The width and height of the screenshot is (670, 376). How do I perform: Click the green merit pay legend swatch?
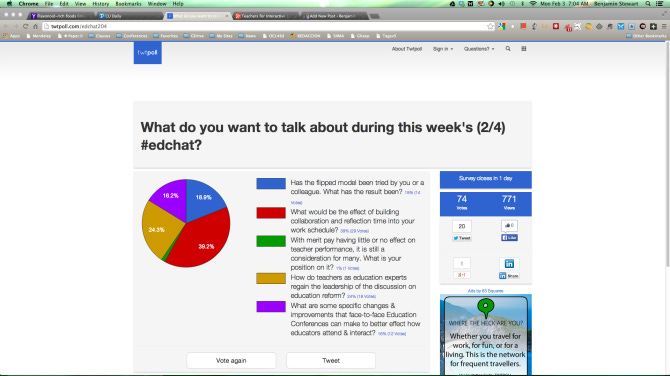[x=271, y=241]
